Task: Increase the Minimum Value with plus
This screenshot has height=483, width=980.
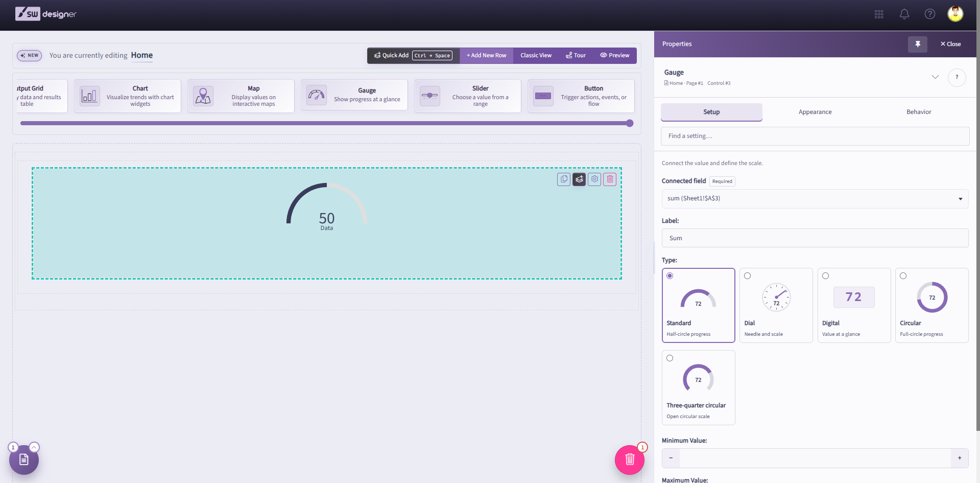Action: click(960, 458)
